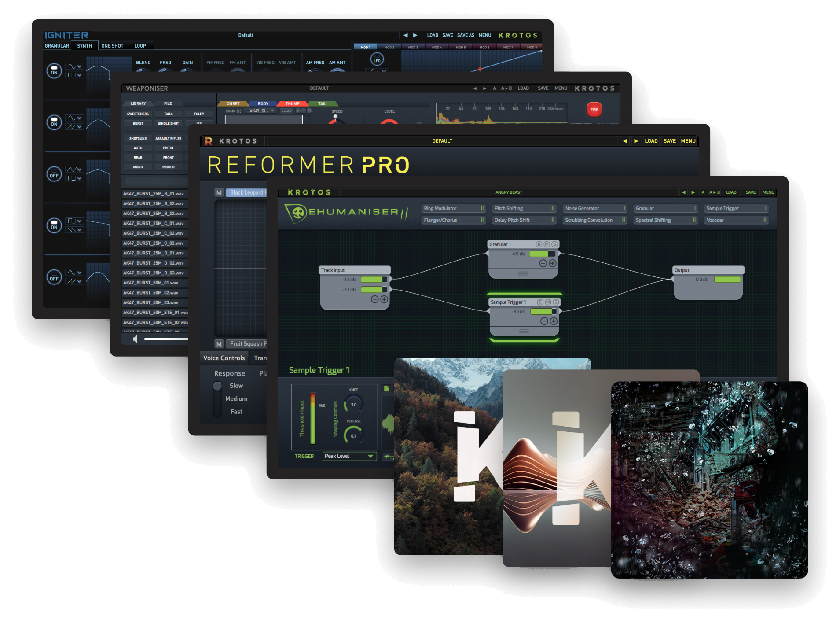Toggle the second ON oscillator switch in Igniter

point(54,122)
